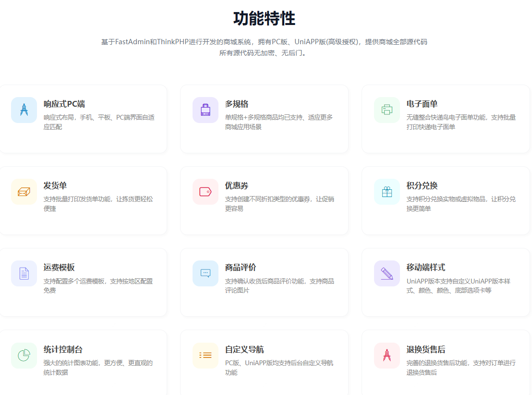Click the 功能特性 section heading

coord(264,19)
